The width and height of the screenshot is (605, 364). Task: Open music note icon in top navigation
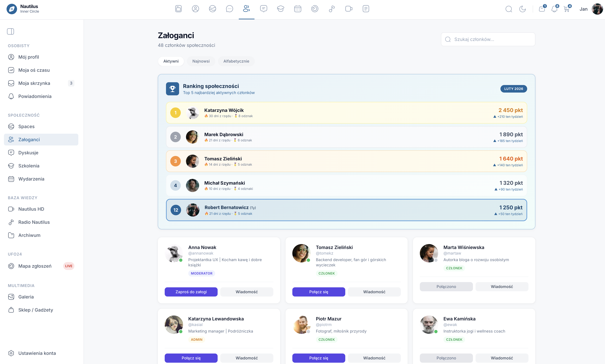tap(332, 9)
